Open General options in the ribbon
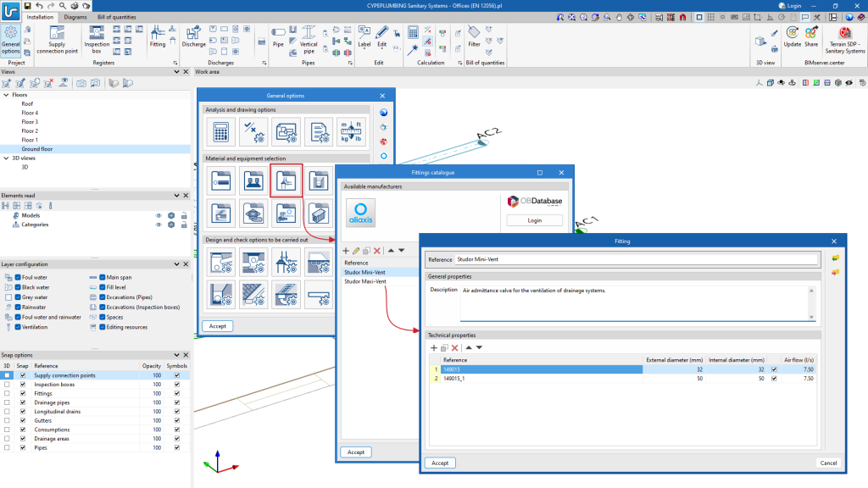This screenshot has height=488, width=868. pyautogui.click(x=10, y=40)
